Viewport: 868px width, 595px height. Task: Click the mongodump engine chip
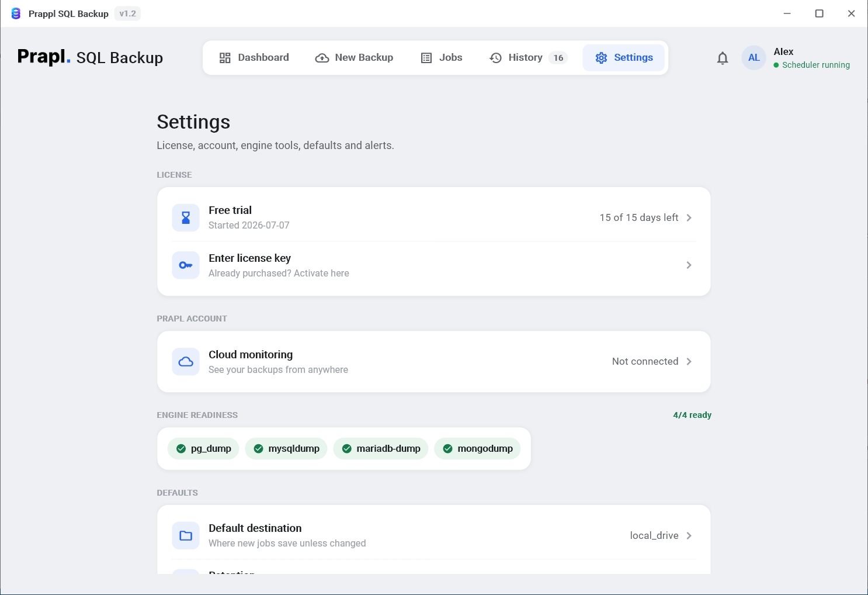tap(477, 449)
